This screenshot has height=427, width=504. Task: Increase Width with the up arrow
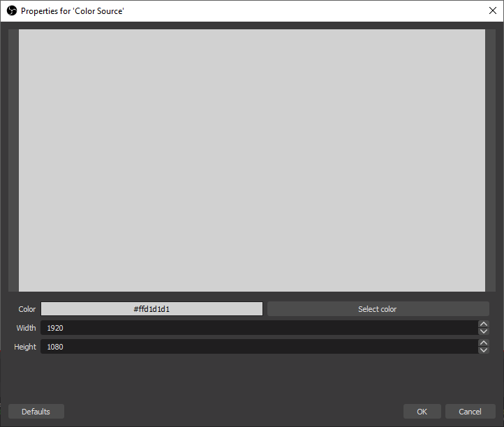click(484, 324)
